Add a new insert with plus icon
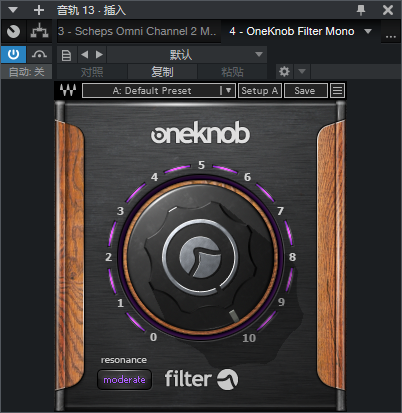This screenshot has width=402, height=413. (x=39, y=10)
